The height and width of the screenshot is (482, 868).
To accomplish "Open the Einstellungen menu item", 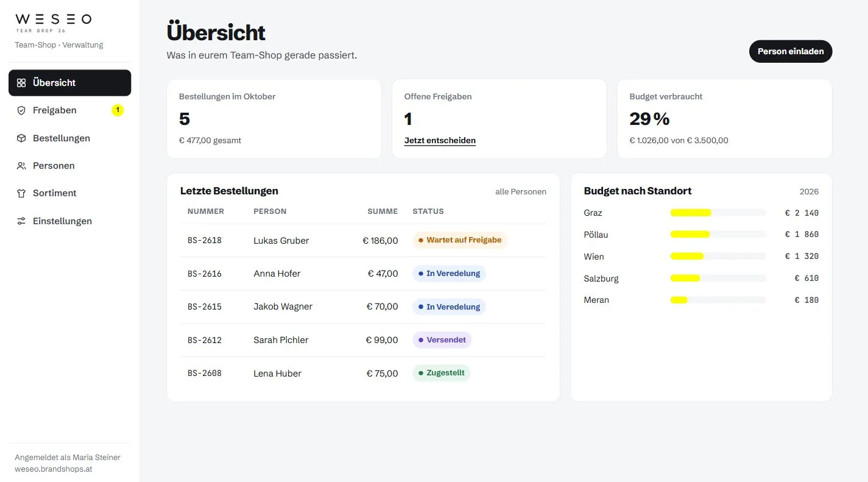I will pos(70,221).
